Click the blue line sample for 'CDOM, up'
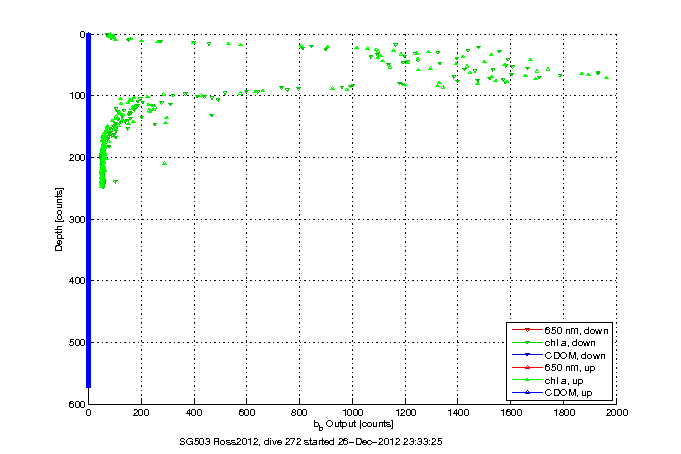Image resolution: width=681 pixels, height=454 pixels. [x=527, y=393]
